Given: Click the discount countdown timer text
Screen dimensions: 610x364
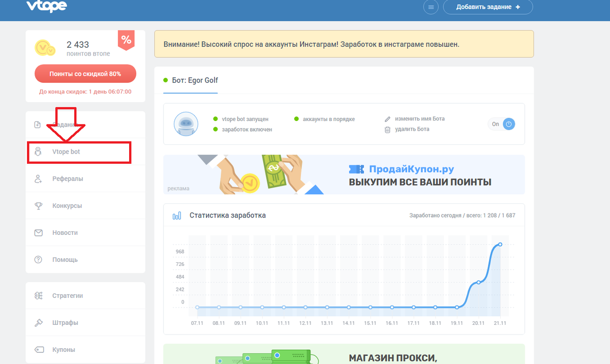Looking at the screenshot, I should click(85, 92).
